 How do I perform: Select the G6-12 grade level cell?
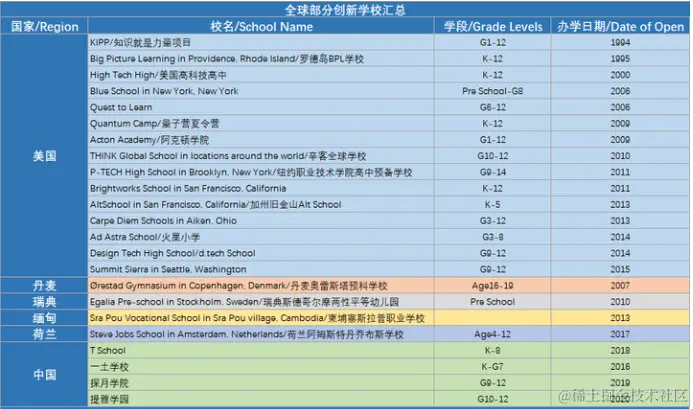493,107
